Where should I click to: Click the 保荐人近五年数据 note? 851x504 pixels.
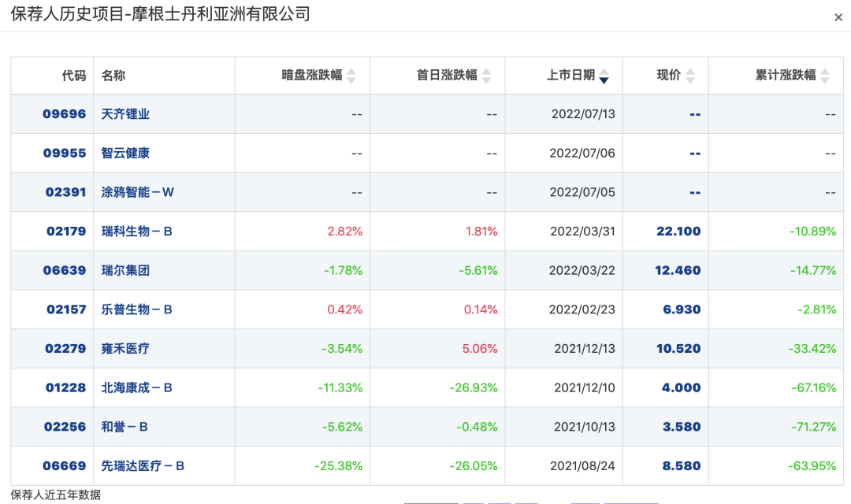point(55,495)
